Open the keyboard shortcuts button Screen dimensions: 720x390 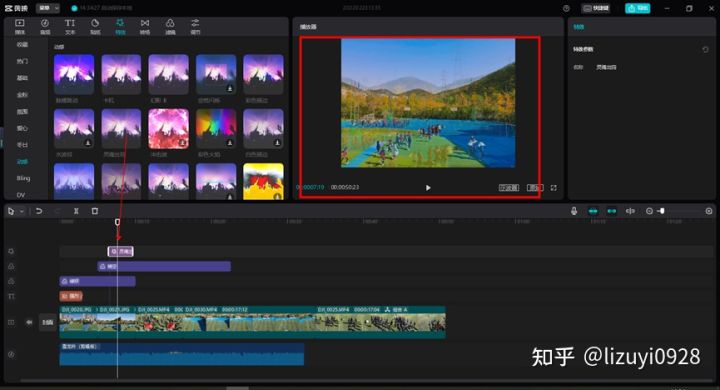coord(596,8)
